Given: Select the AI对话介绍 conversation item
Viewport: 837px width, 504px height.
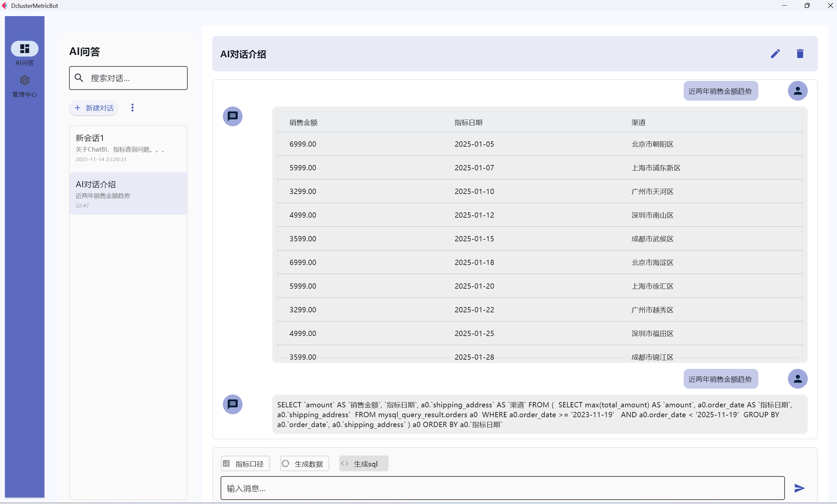Looking at the screenshot, I should pyautogui.click(x=128, y=194).
